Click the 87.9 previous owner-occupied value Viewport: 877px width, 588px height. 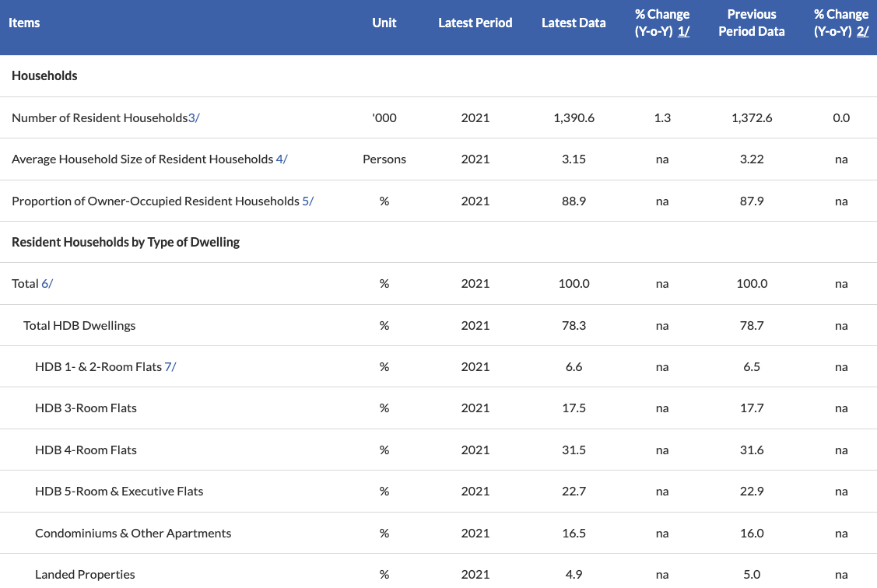tap(752, 201)
